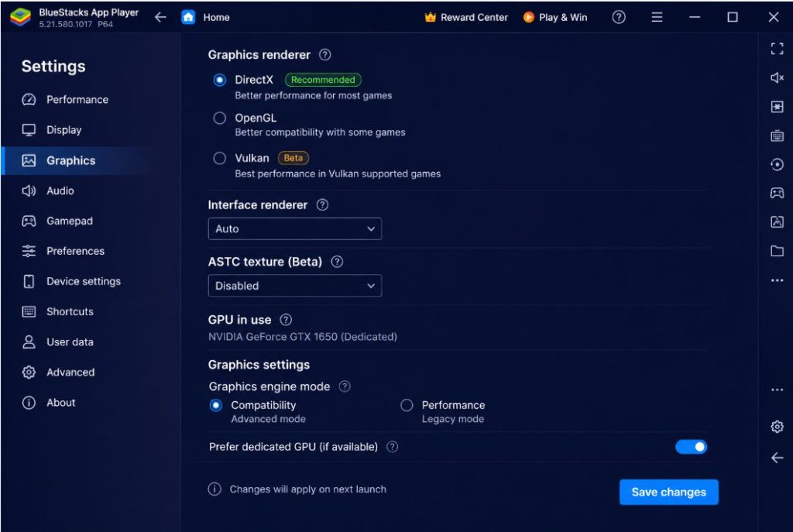
Task: Click the keyboard controls icon in sidebar
Action: pyautogui.click(x=777, y=136)
